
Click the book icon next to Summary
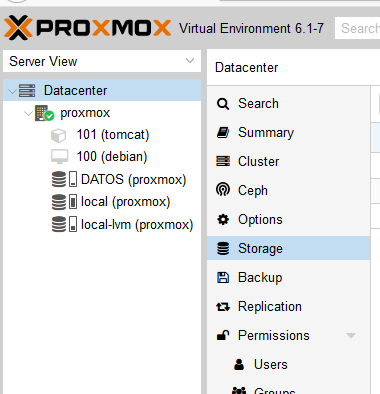pyautogui.click(x=223, y=132)
